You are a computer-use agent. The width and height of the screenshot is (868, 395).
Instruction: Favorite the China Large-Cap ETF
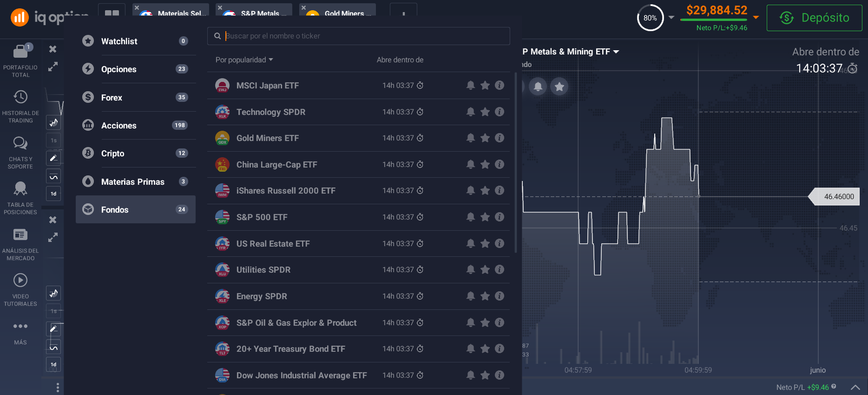[x=485, y=164]
